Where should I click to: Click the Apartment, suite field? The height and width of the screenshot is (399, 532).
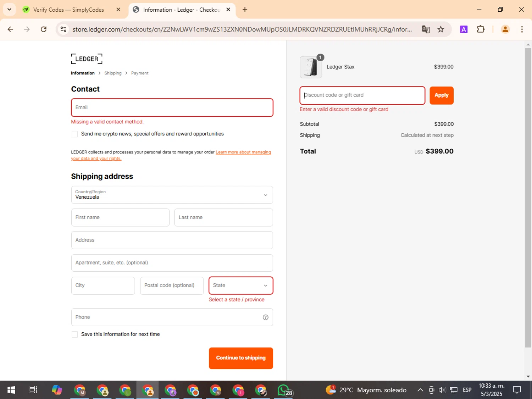coord(172,263)
